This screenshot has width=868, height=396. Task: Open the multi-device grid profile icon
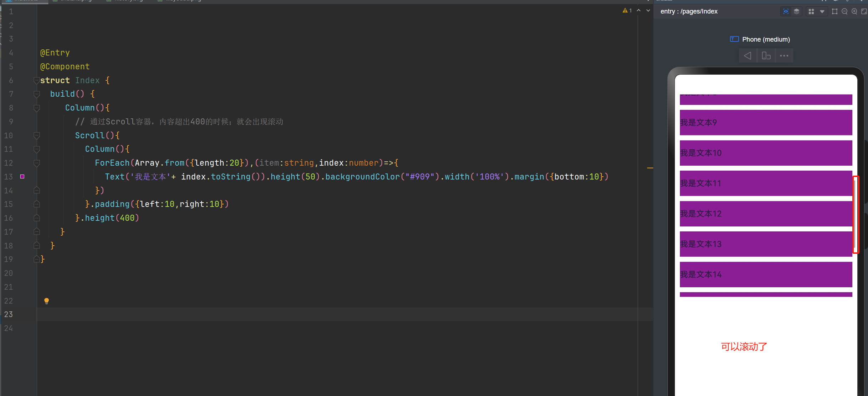pyautogui.click(x=811, y=11)
